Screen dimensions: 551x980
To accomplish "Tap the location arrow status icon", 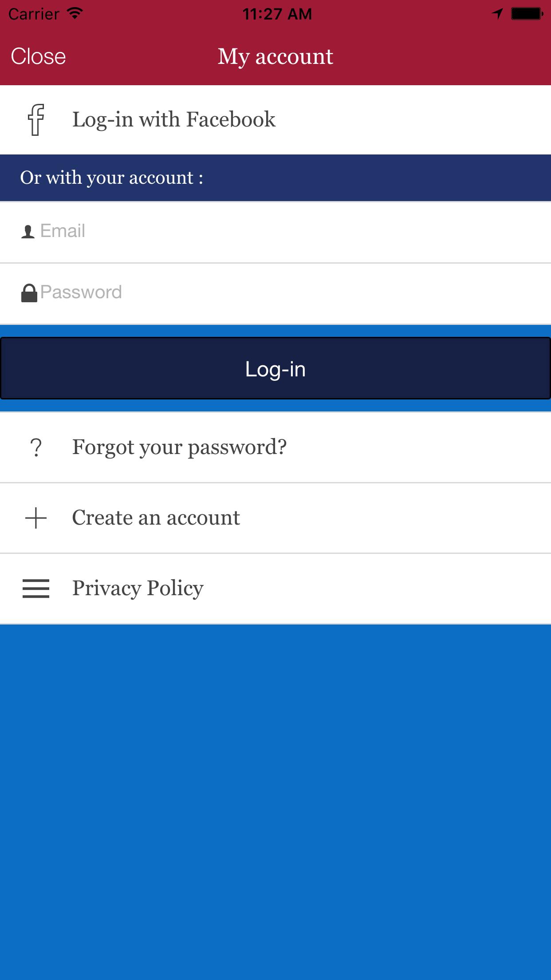I will coord(497,14).
